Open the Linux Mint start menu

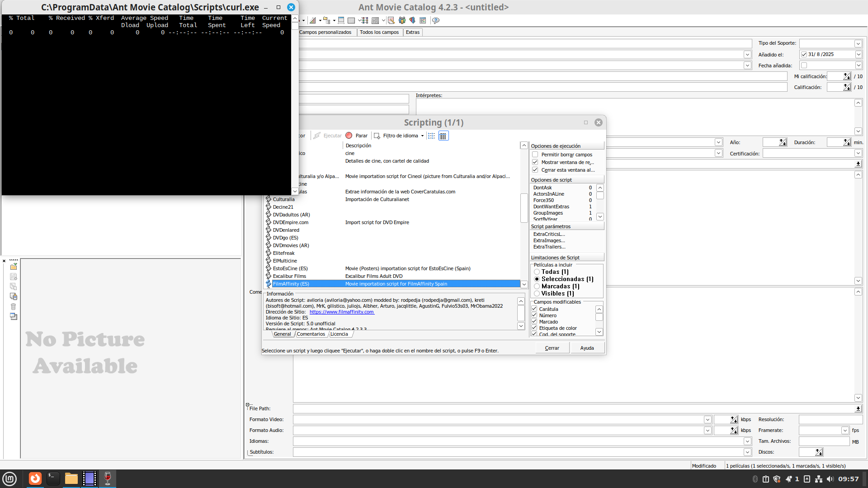coord(9,479)
